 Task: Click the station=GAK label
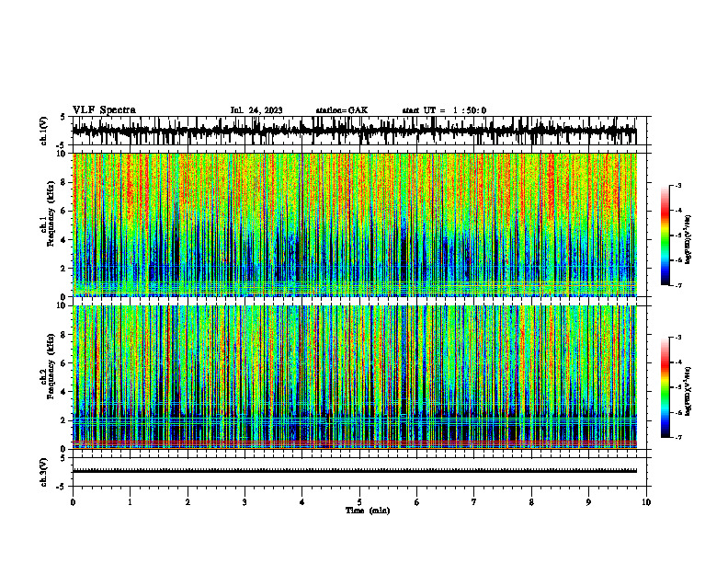tap(342, 110)
